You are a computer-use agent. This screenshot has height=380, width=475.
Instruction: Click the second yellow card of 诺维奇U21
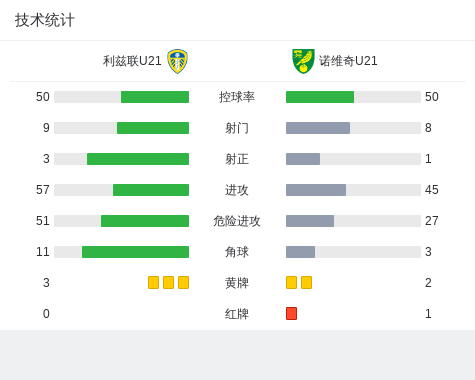[x=306, y=282]
